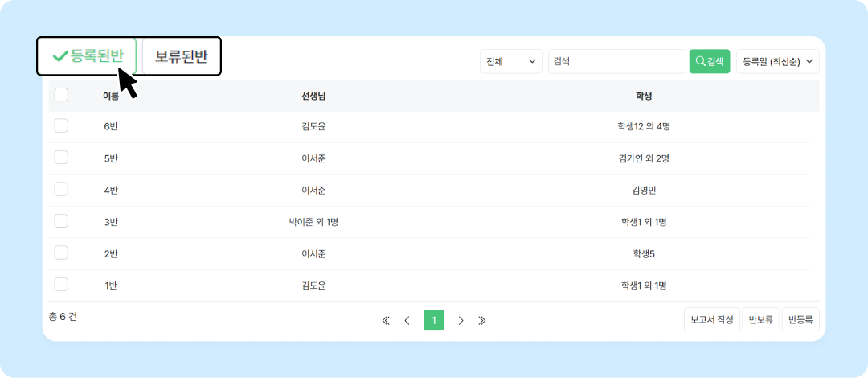Image resolution: width=868 pixels, height=378 pixels.
Task: Focus the 검색 text input field
Action: (616, 61)
